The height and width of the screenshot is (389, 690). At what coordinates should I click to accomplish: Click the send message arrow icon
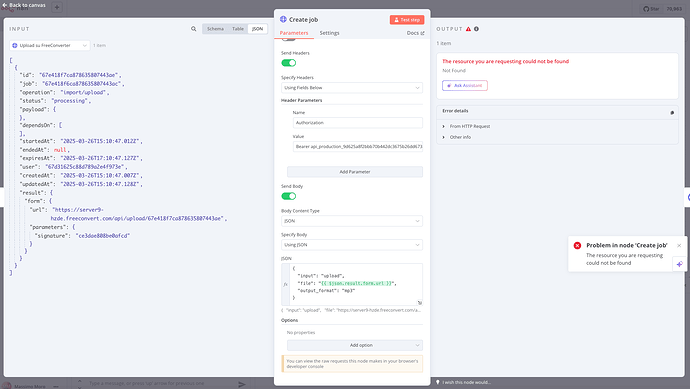(x=242, y=384)
